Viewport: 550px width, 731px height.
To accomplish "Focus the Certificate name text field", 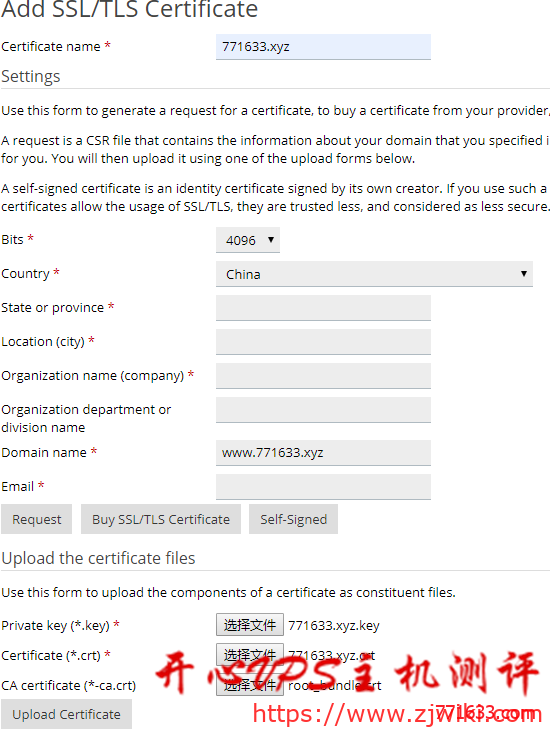I will (x=323, y=47).
